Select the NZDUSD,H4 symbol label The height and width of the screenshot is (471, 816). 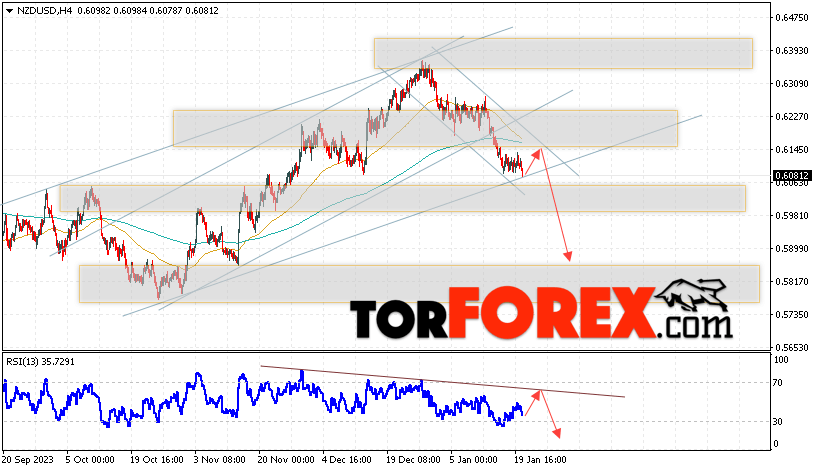coord(44,10)
